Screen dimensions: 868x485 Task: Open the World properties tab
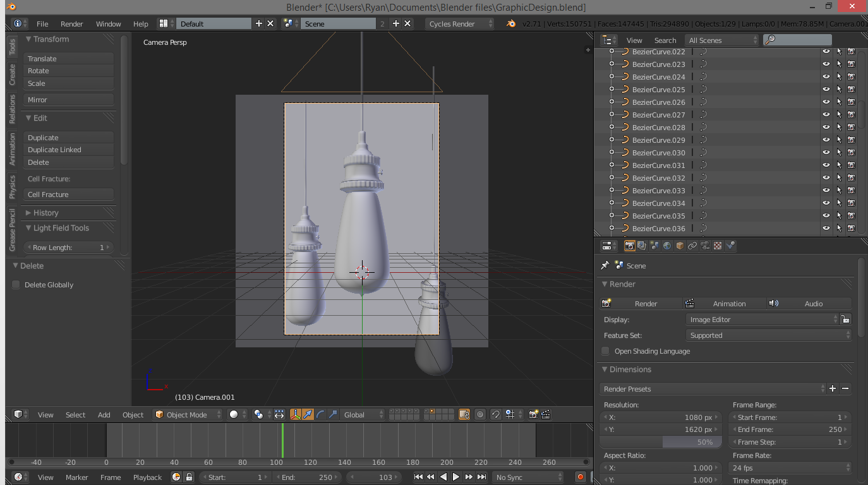667,246
